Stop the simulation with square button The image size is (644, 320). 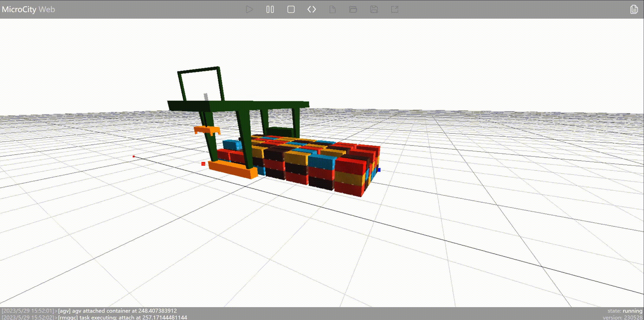click(291, 9)
